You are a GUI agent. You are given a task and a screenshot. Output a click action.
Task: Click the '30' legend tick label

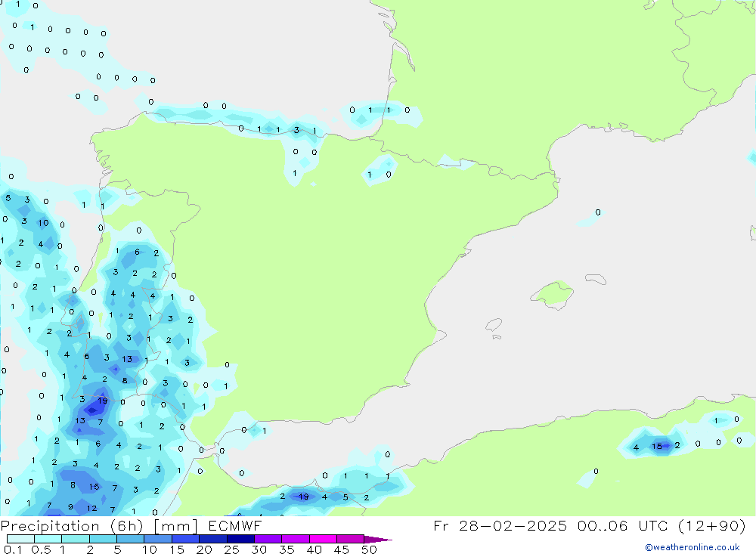259,549
